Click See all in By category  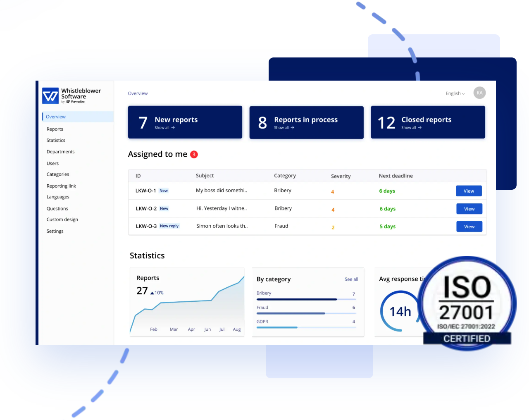pyautogui.click(x=351, y=279)
